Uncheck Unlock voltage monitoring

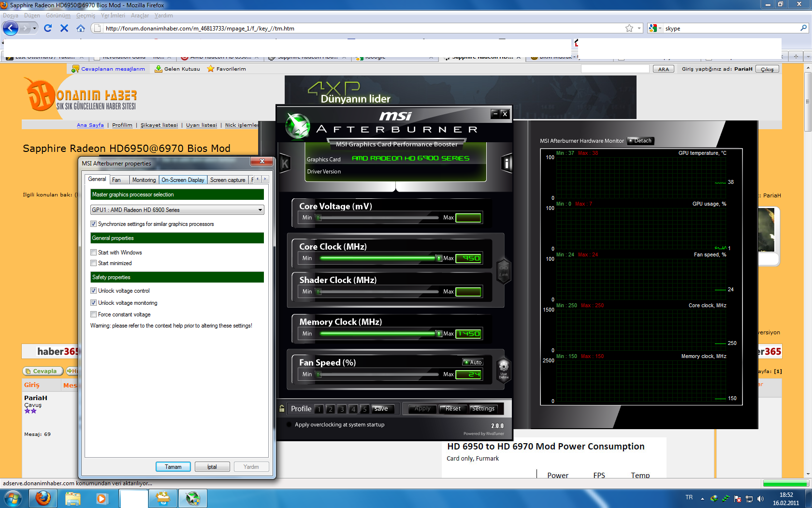point(93,302)
